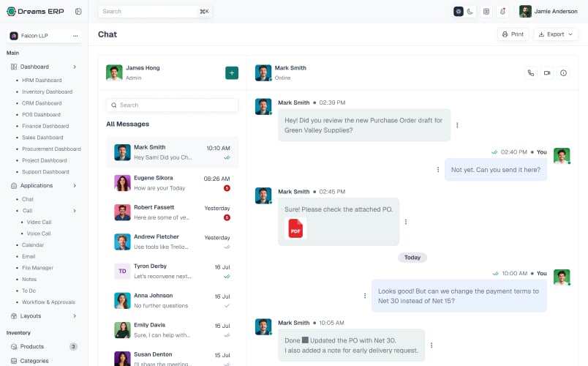The width and height of the screenshot is (588, 366).
Task: Toggle dark mode moon icon
Action: [470, 11]
